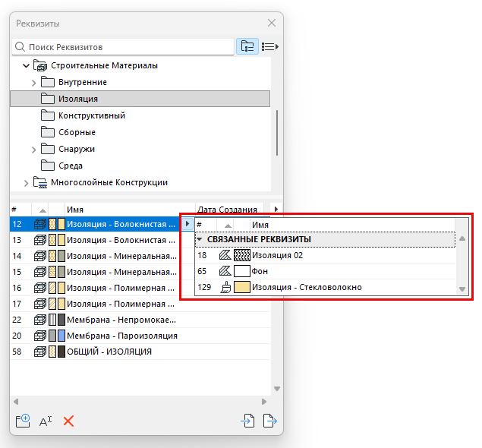This screenshot has width=482, height=448.
Task: Click the Строительные Материалы folder icon
Action: click(40, 65)
